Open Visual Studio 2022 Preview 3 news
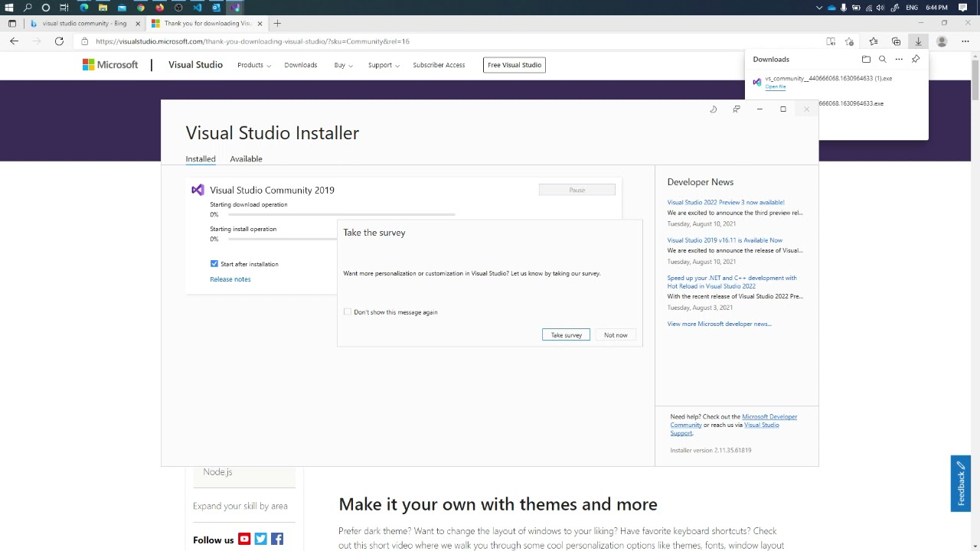 tap(726, 203)
